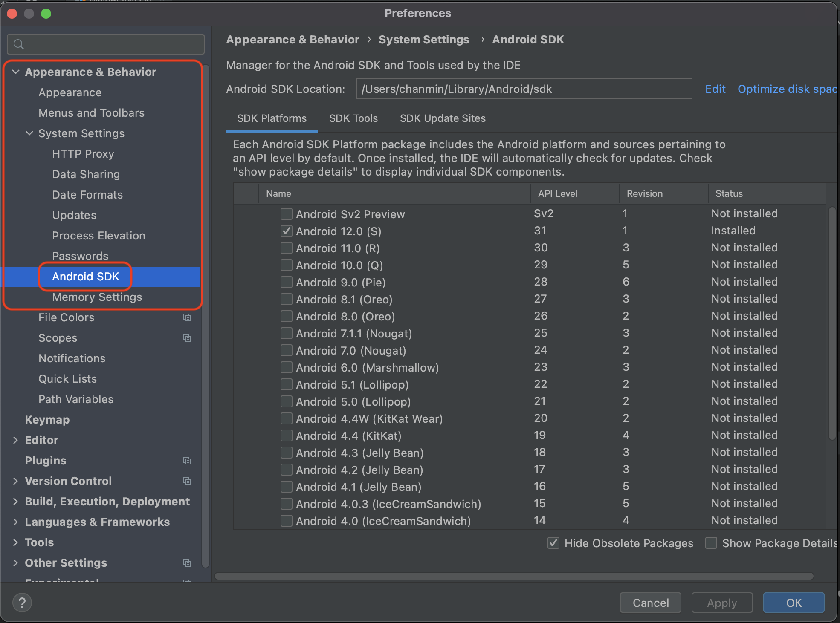Click project-level icon beside Scopes
Image resolution: width=840 pixels, height=623 pixels.
click(x=187, y=338)
